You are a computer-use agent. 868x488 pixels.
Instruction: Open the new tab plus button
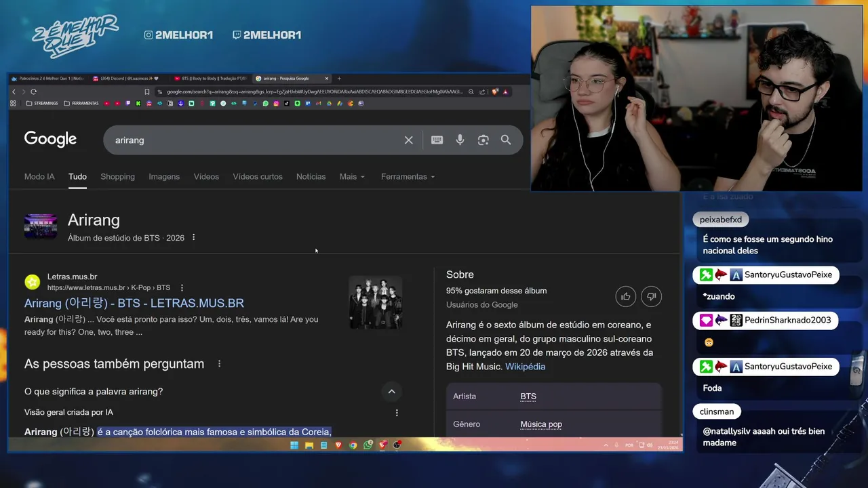pyautogui.click(x=339, y=79)
